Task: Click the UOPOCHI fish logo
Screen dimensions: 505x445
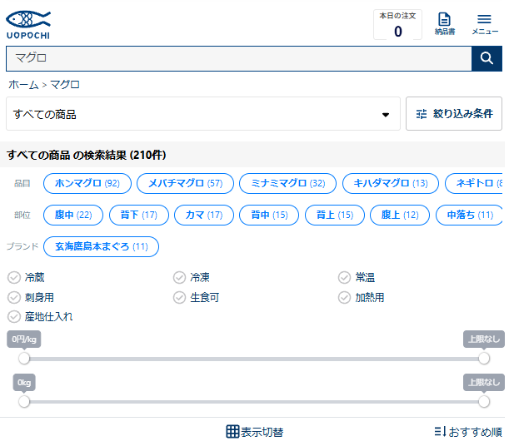Action: [28, 25]
